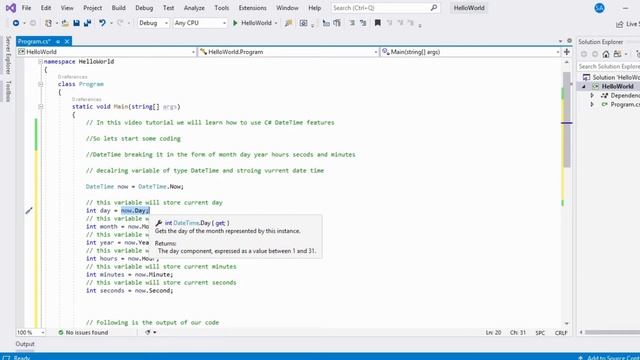Undo the last edit with the Undo icon
This screenshot has width=640, height=360.
[x=102, y=23]
